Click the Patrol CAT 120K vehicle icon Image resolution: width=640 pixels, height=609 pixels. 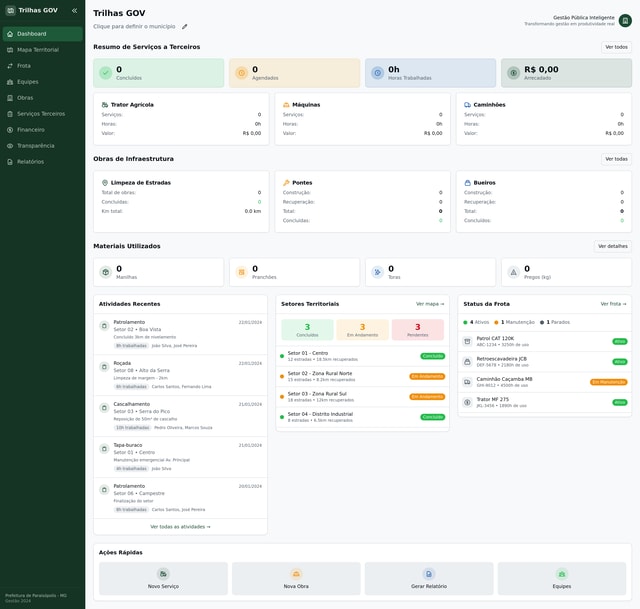pos(467,341)
